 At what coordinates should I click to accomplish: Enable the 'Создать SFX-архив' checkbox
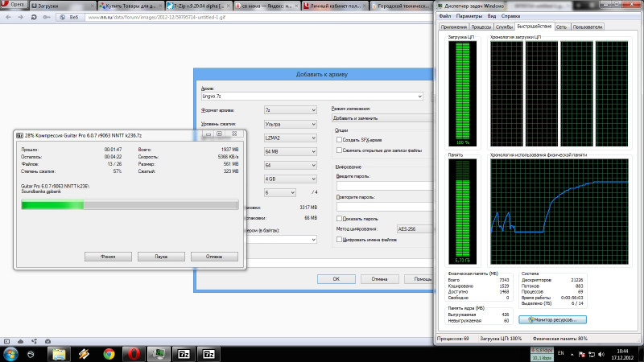[x=339, y=139]
